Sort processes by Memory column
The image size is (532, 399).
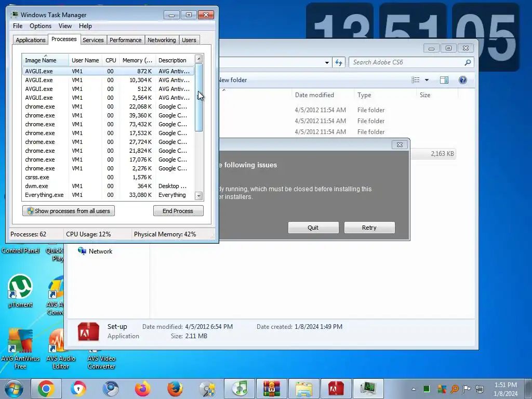(x=137, y=60)
